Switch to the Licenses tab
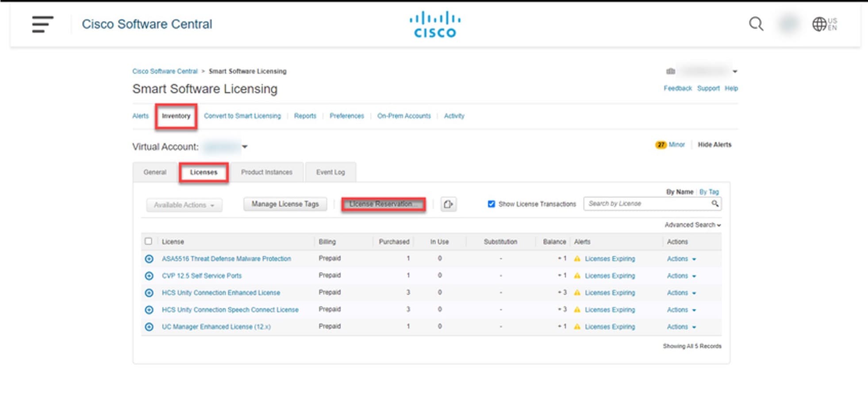 pyautogui.click(x=204, y=172)
